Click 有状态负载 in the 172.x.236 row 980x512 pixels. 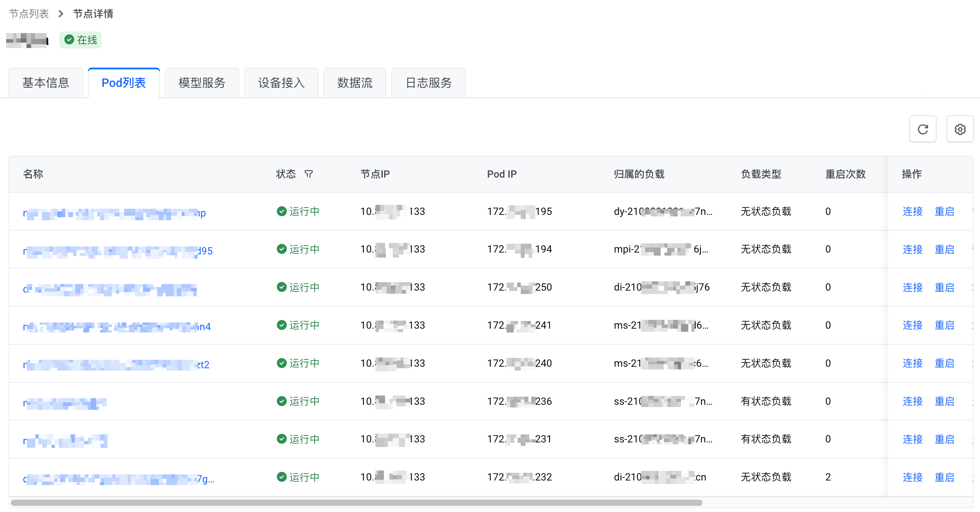(x=766, y=401)
